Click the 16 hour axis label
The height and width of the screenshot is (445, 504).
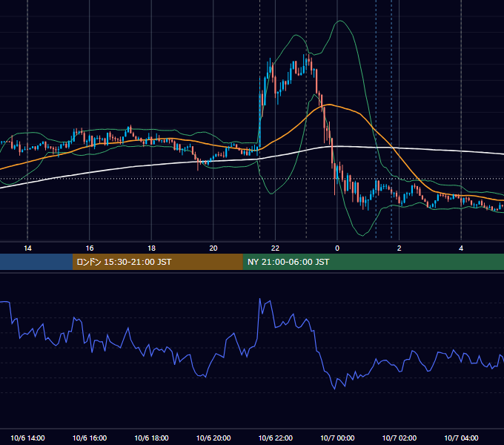click(x=90, y=248)
